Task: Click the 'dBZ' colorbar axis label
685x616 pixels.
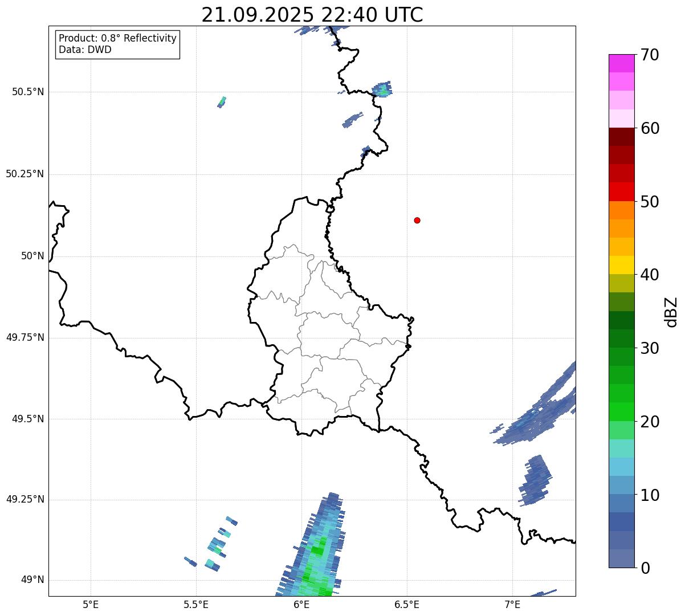Action: click(672, 311)
